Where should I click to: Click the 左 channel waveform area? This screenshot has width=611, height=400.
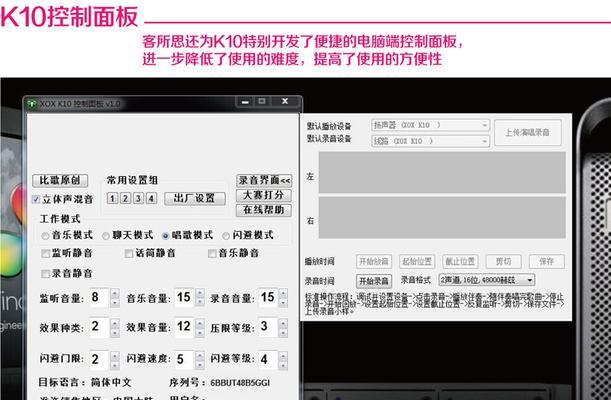click(442, 173)
